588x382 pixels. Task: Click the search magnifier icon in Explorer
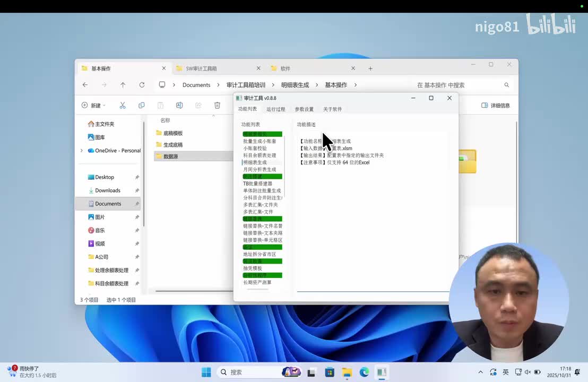[x=507, y=85]
